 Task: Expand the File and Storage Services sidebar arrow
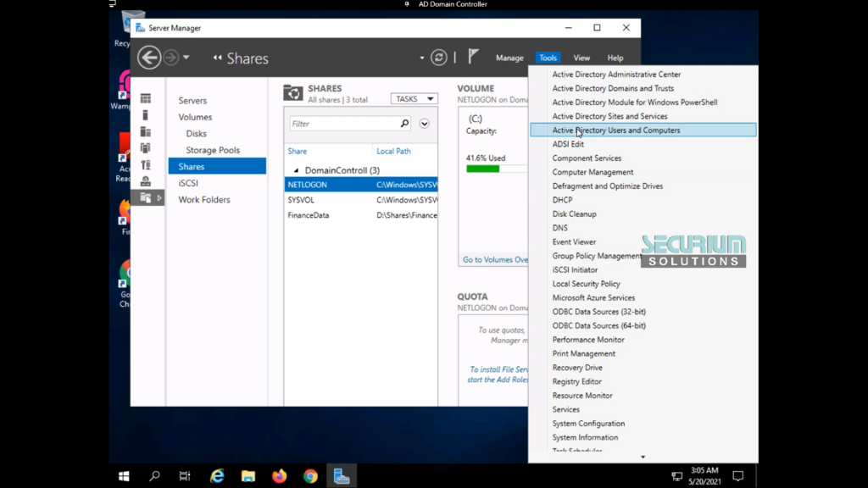159,197
